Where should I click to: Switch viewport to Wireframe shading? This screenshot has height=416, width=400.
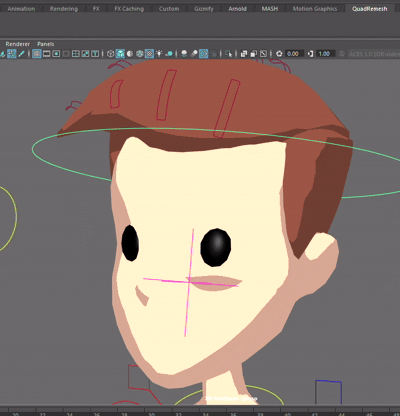(x=110, y=54)
